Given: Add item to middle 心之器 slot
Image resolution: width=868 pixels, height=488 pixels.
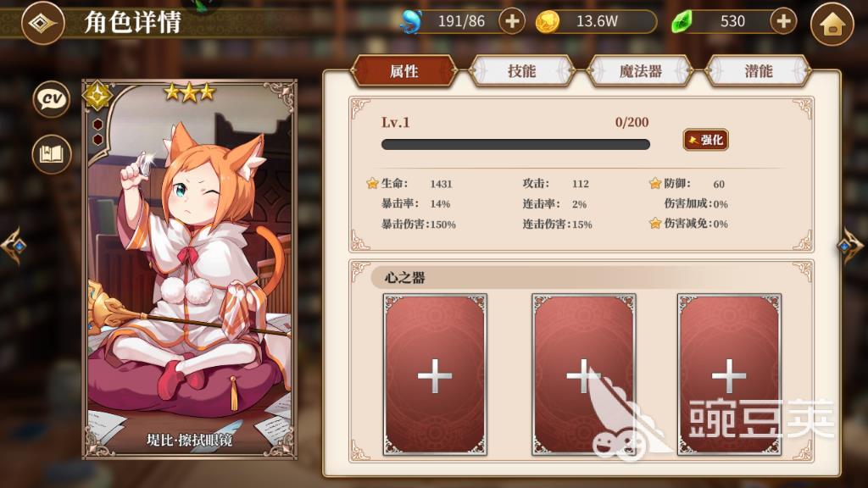Looking at the screenshot, I should [x=583, y=374].
